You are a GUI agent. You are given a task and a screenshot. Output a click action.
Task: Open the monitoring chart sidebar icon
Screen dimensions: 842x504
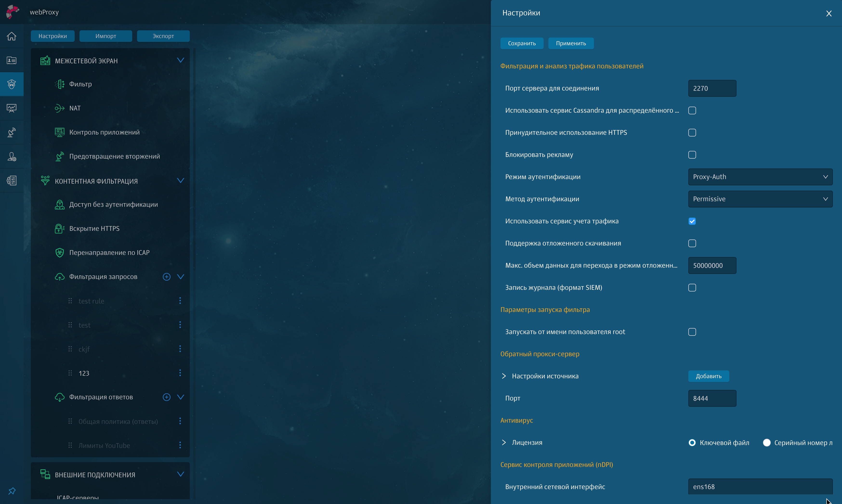12,108
